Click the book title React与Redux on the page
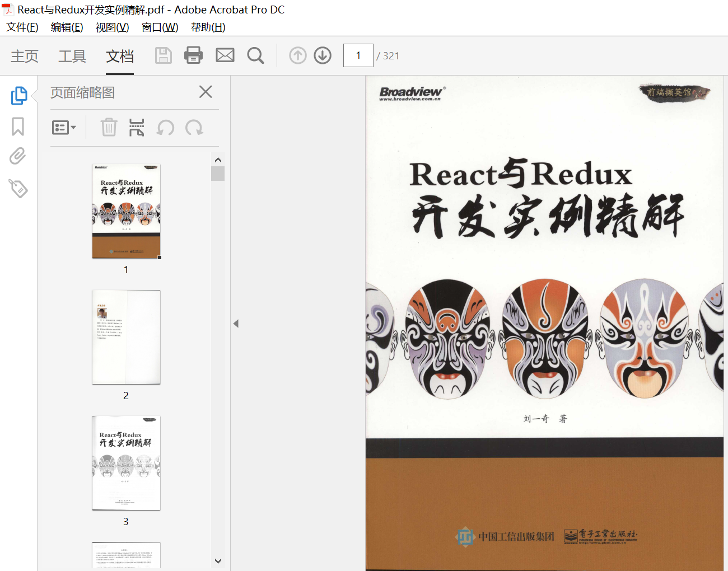This screenshot has height=571, width=728. 521,172
